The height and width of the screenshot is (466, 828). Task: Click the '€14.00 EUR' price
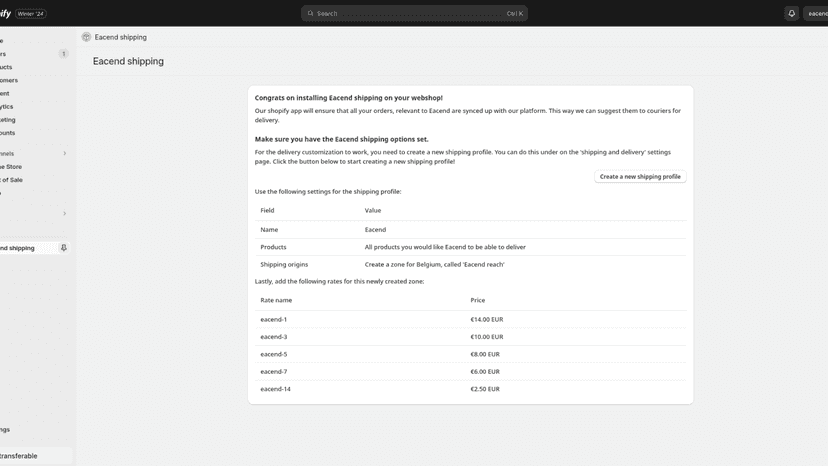click(x=487, y=320)
